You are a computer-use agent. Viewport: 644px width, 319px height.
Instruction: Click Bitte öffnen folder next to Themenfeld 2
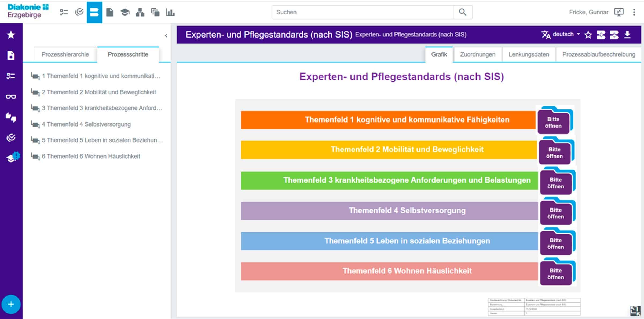coord(554,152)
